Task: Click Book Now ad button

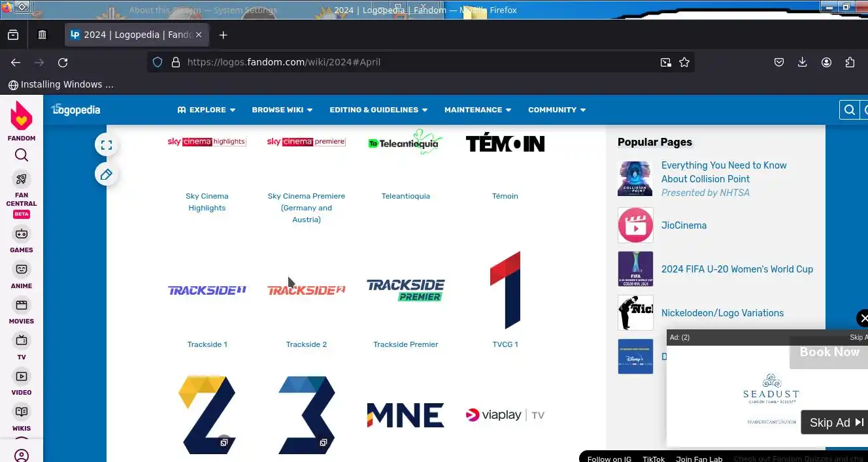Action: (x=829, y=352)
